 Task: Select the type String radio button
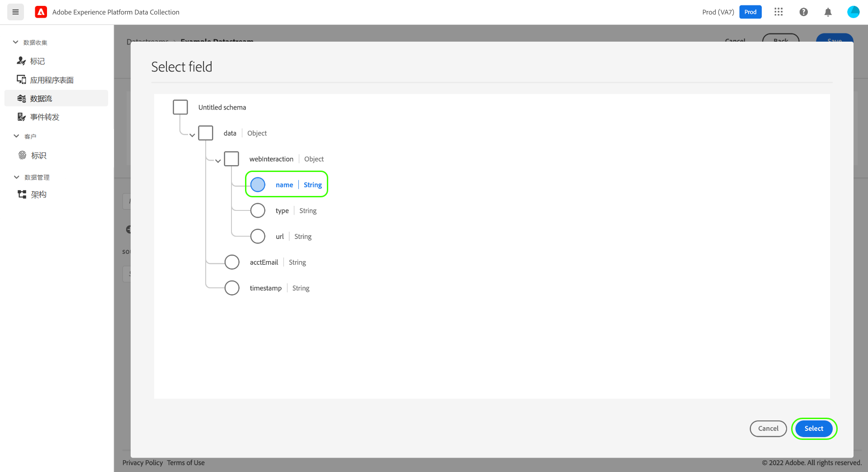click(x=258, y=210)
